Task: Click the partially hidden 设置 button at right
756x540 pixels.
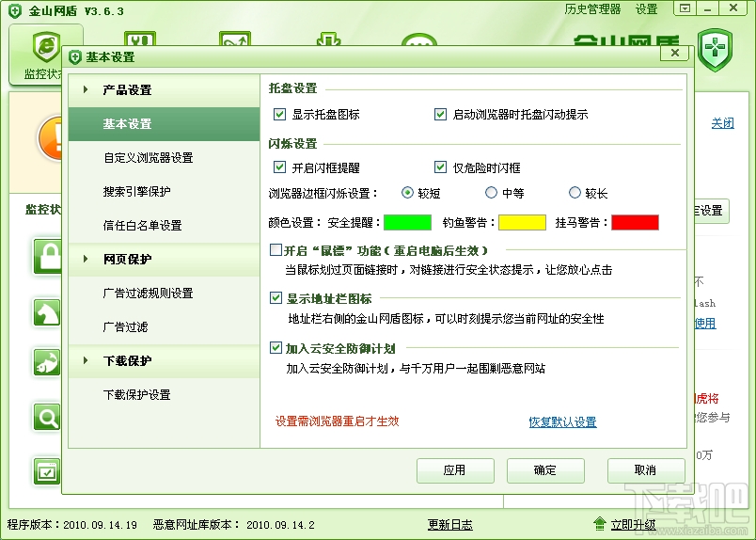Action: tap(711, 211)
